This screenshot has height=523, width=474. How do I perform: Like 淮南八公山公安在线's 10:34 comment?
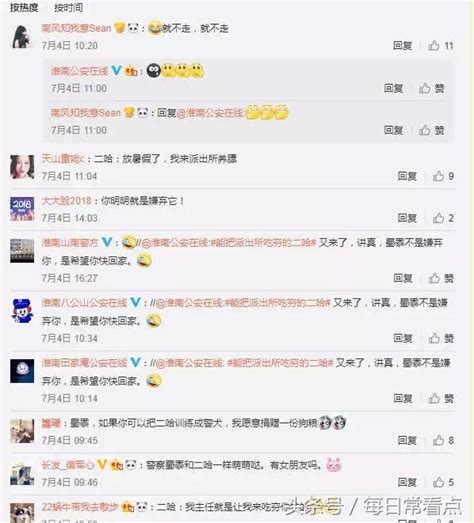click(x=441, y=338)
